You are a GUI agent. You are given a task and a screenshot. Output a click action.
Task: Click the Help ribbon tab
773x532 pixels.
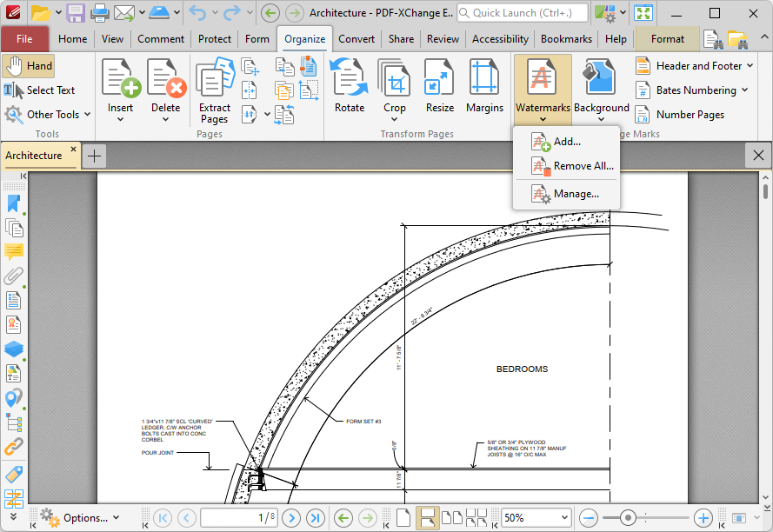(616, 39)
